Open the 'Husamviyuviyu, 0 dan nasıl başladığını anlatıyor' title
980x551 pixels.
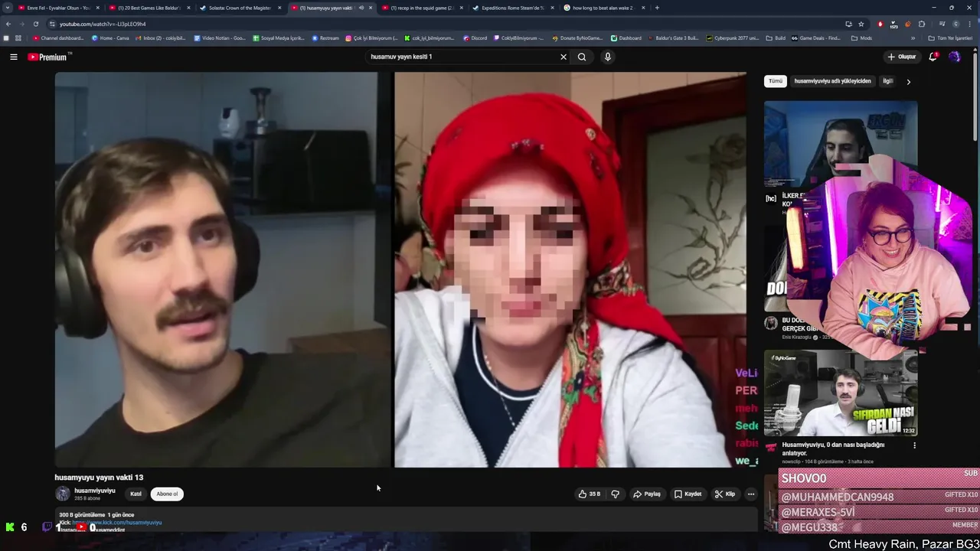pyautogui.click(x=833, y=448)
